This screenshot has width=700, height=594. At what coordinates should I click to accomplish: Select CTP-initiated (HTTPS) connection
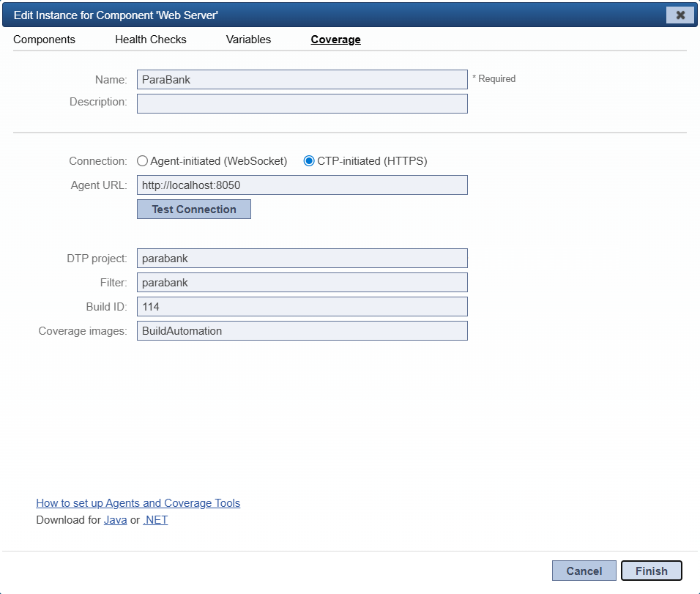click(309, 161)
